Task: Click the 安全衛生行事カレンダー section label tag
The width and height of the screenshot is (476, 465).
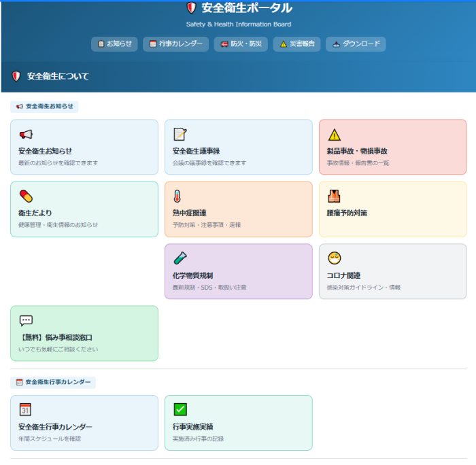Action: click(x=53, y=383)
